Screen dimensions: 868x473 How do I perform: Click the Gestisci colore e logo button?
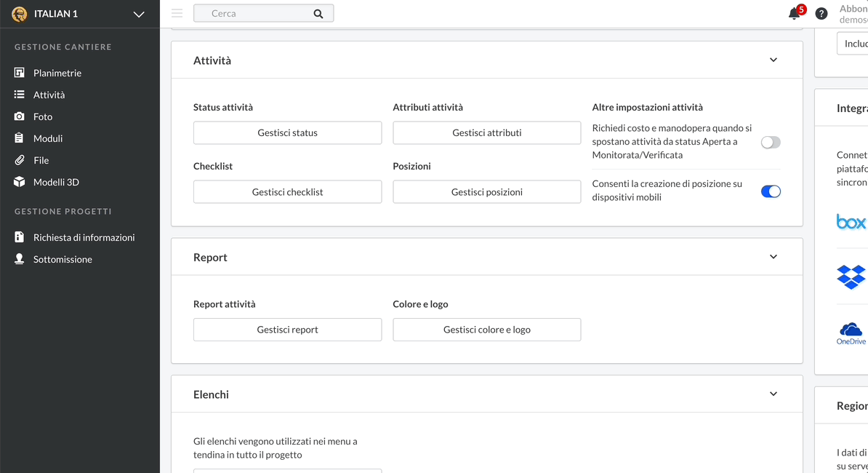coord(486,330)
